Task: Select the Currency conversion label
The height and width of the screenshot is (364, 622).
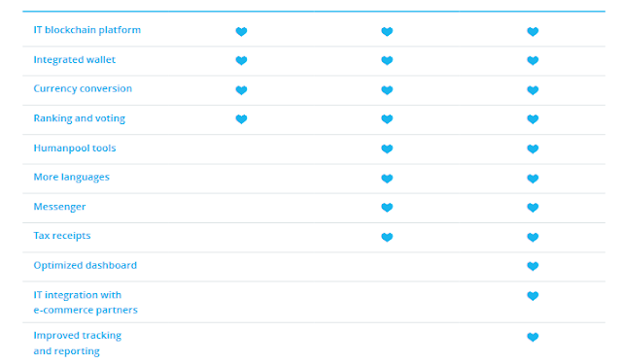Action: coord(83,88)
